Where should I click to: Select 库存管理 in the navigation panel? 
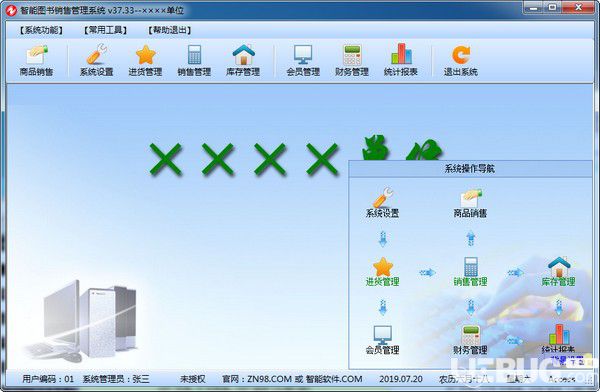[559, 272]
